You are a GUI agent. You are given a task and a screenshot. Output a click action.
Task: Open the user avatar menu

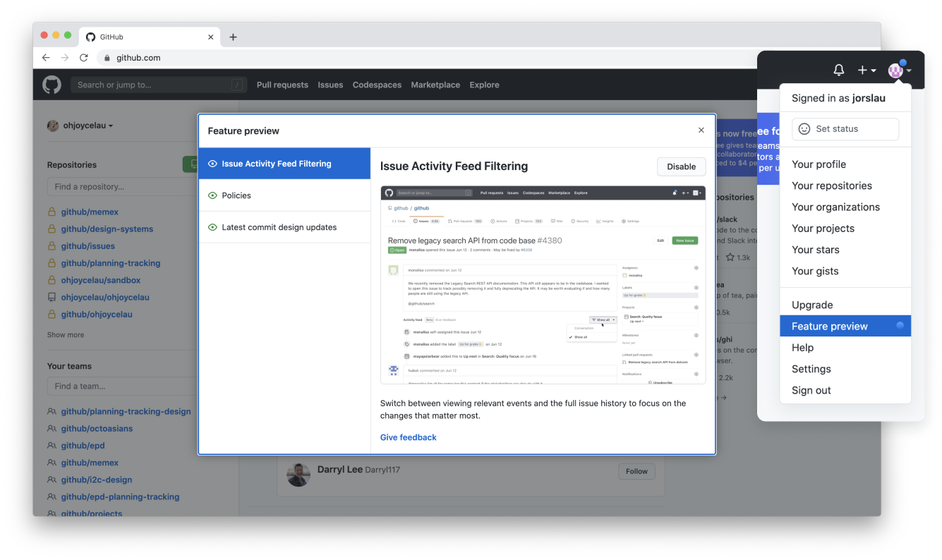pos(900,70)
